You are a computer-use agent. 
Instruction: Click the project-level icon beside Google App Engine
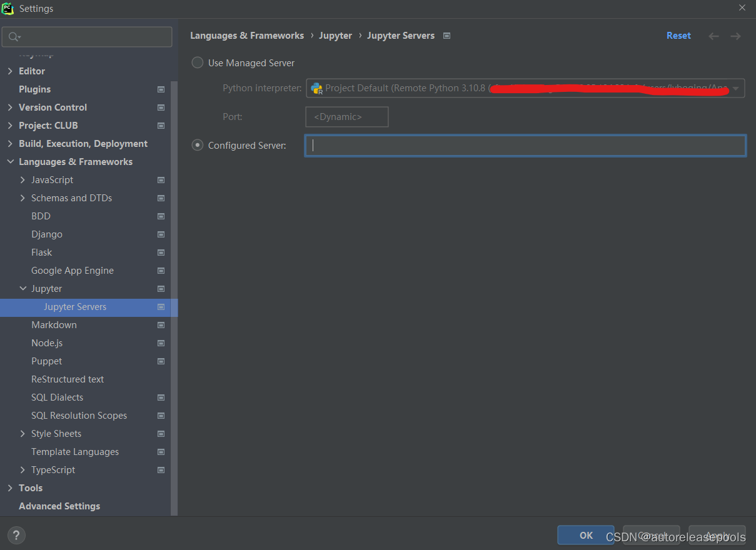(161, 271)
